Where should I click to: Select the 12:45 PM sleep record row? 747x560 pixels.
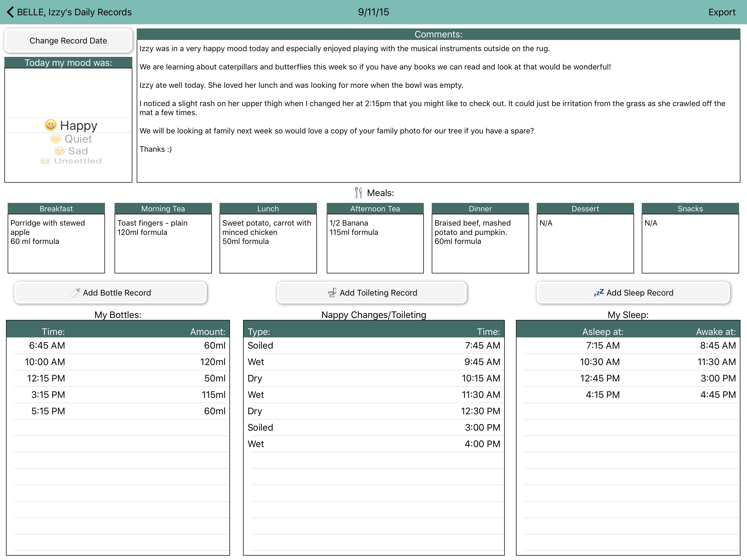tap(628, 378)
